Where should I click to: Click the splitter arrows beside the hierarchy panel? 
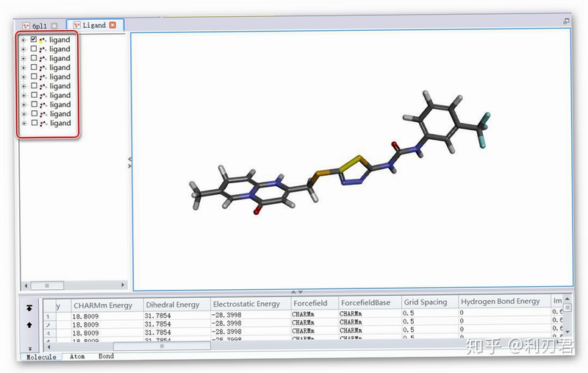click(x=130, y=163)
